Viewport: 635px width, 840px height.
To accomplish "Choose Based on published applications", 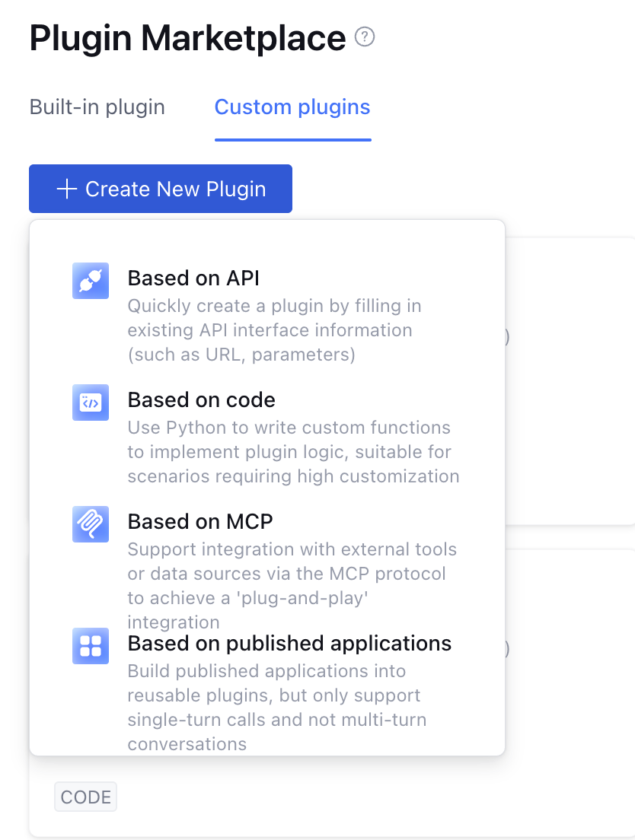I will coord(289,644).
